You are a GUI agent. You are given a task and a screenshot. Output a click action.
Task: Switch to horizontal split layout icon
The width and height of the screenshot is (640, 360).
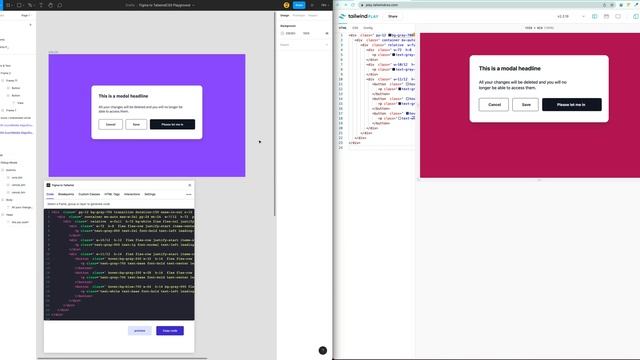(x=606, y=16)
